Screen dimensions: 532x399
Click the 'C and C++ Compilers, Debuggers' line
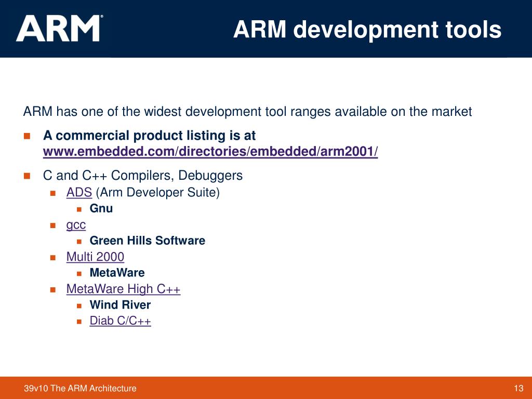143,176
